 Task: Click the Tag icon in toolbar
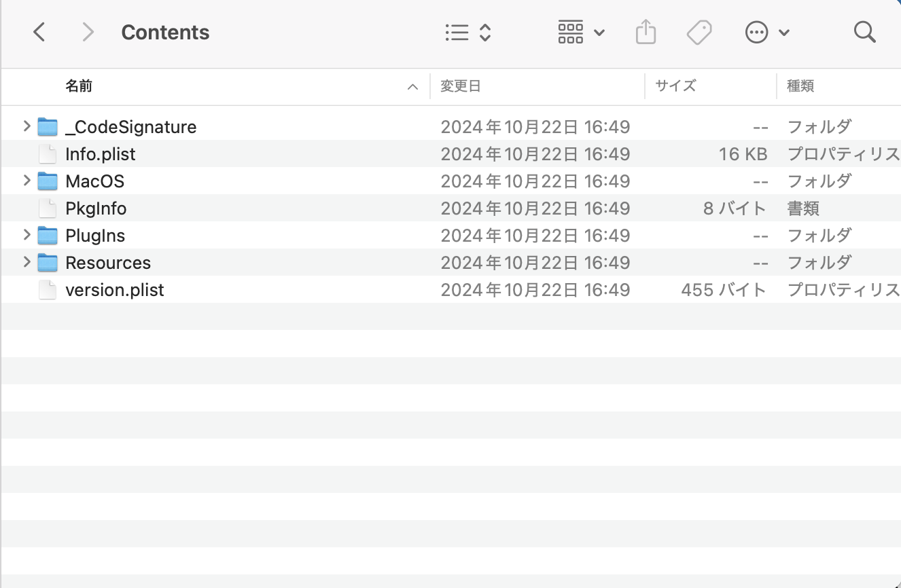[699, 32]
